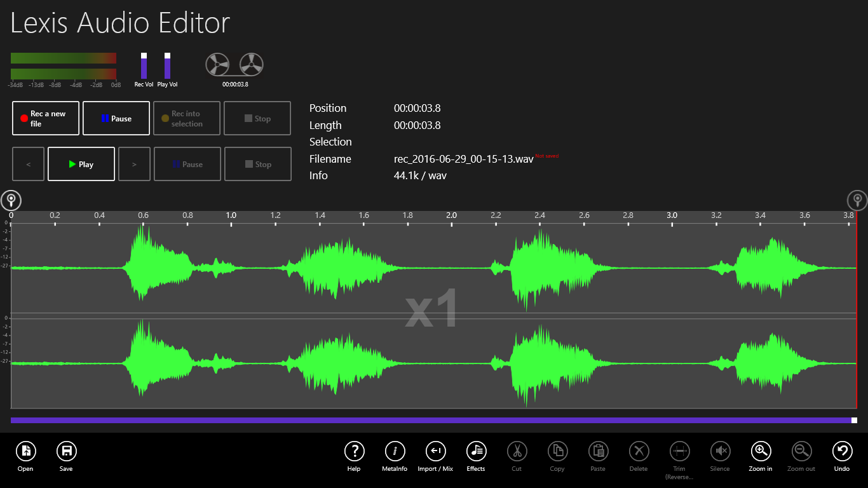The image size is (868, 488).
Task: Click the Zoom in magnifier icon
Action: [x=761, y=451]
